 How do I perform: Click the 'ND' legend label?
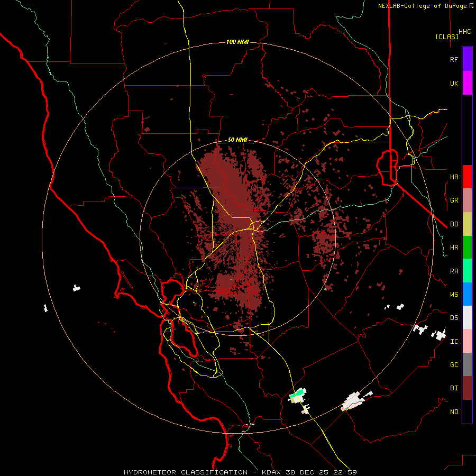pos(454,412)
